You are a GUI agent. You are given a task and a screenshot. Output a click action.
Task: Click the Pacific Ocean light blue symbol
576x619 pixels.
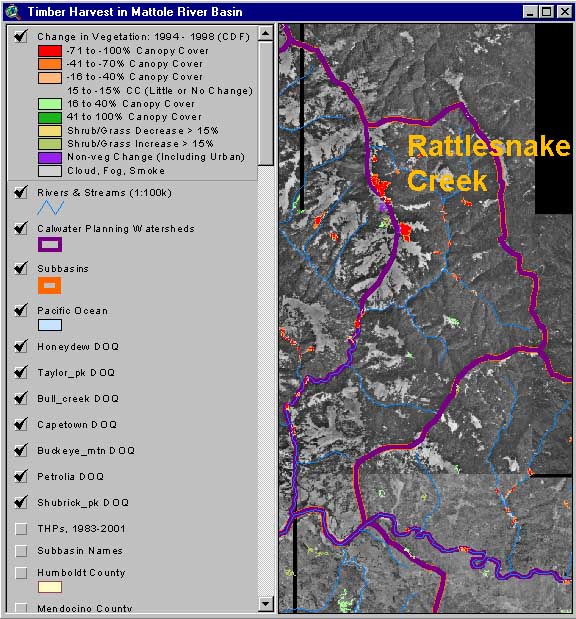(50, 325)
